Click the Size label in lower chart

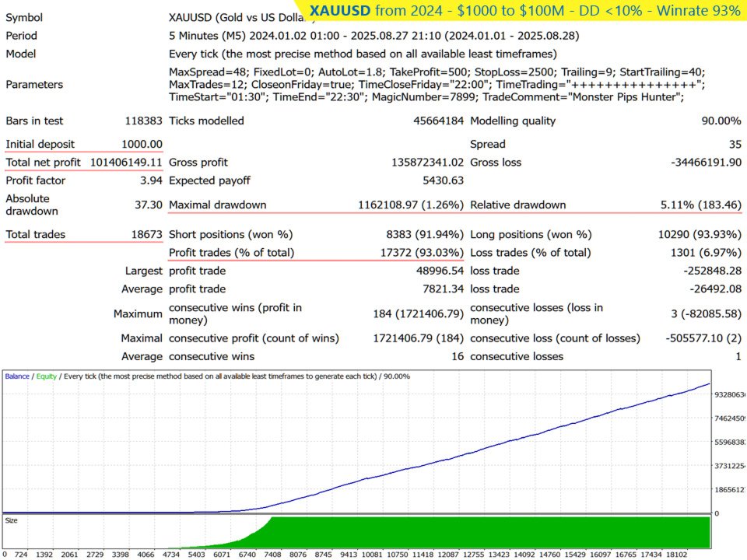point(11,520)
